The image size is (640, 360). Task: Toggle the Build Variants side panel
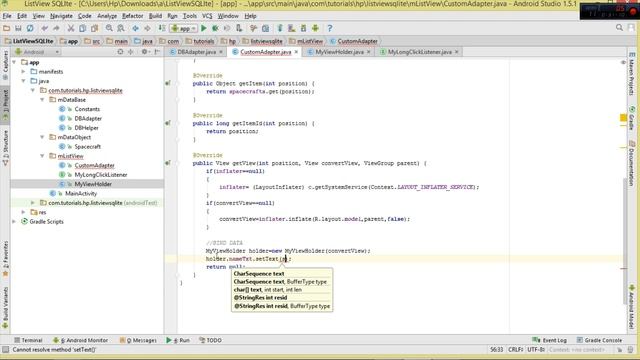point(5,307)
